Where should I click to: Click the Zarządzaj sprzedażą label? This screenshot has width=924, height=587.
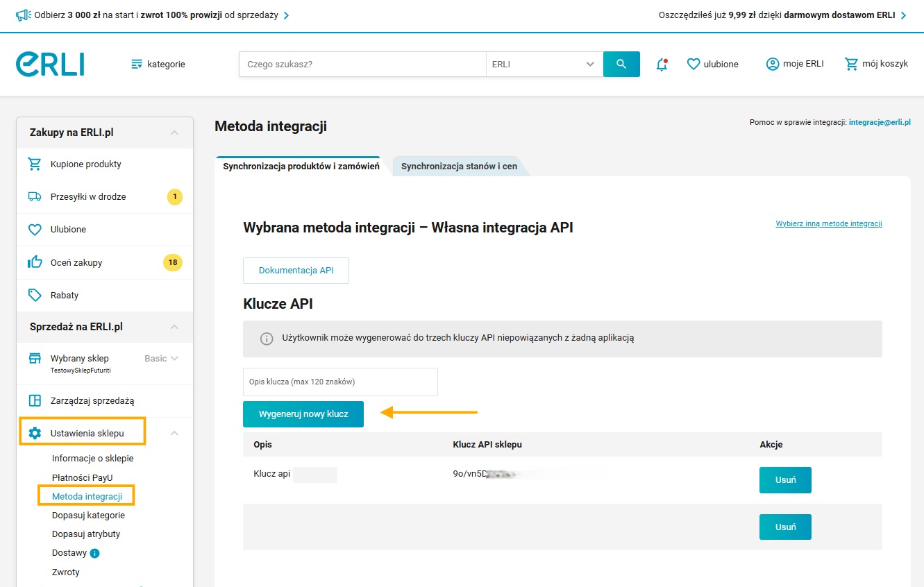[92, 400]
